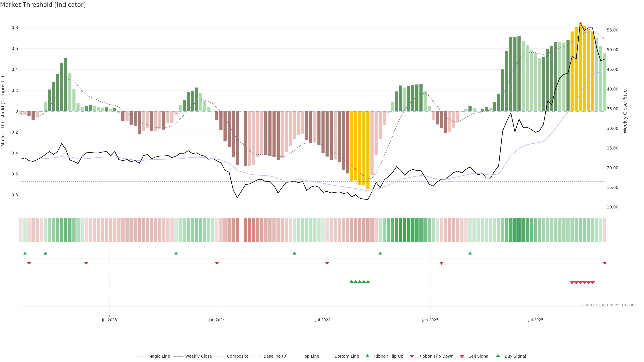644x362 pixels.
Task: Click the source: sharemaestro.com text
Action: [x=609, y=305]
